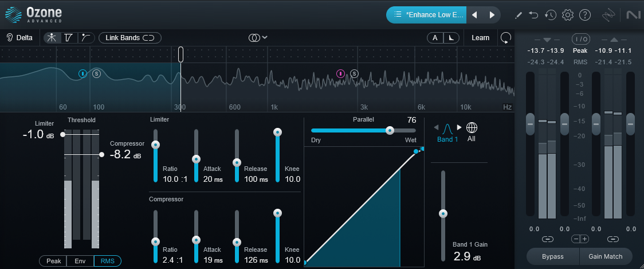Viewport: 644px width, 269px height.
Task: Click the globe All bands icon
Action: [x=472, y=127]
